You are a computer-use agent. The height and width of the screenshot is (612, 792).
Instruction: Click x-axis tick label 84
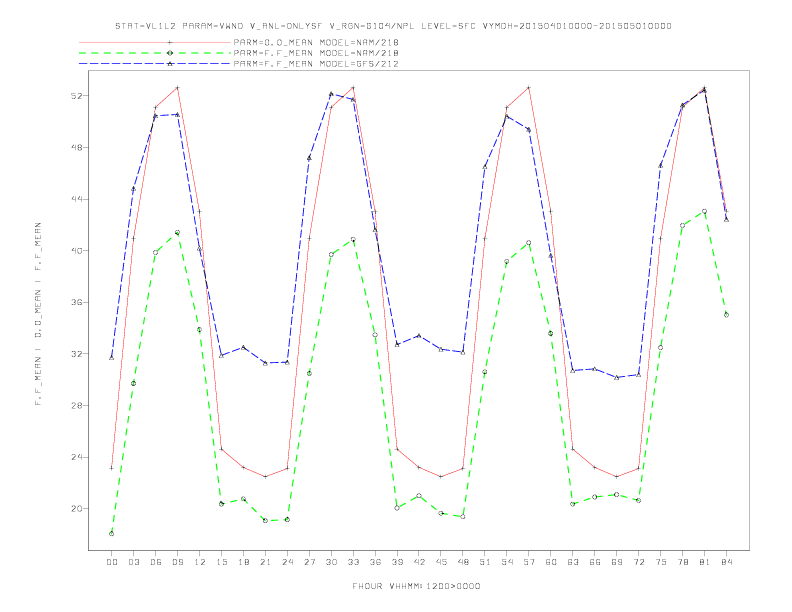(726, 562)
